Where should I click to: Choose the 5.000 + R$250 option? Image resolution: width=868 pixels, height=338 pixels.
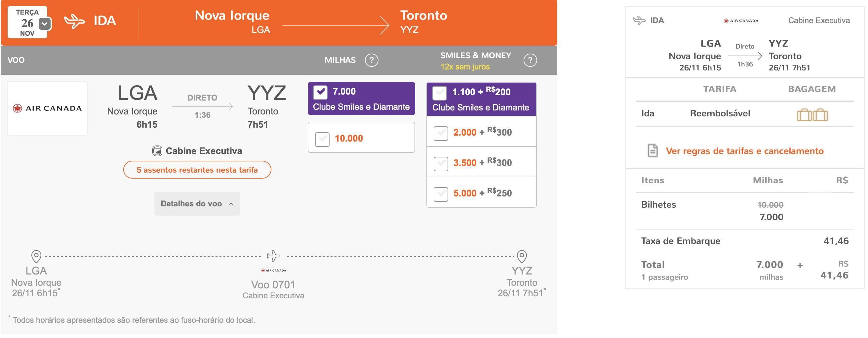(x=441, y=194)
